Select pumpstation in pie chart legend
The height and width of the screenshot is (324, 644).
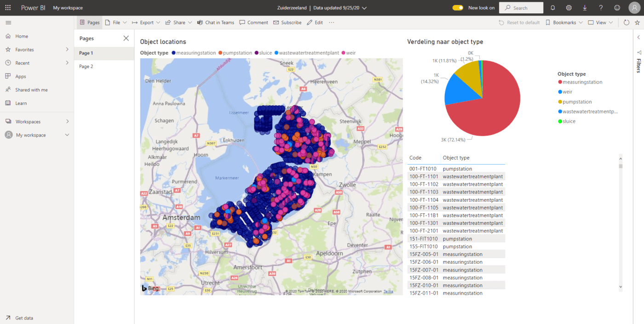575,102
